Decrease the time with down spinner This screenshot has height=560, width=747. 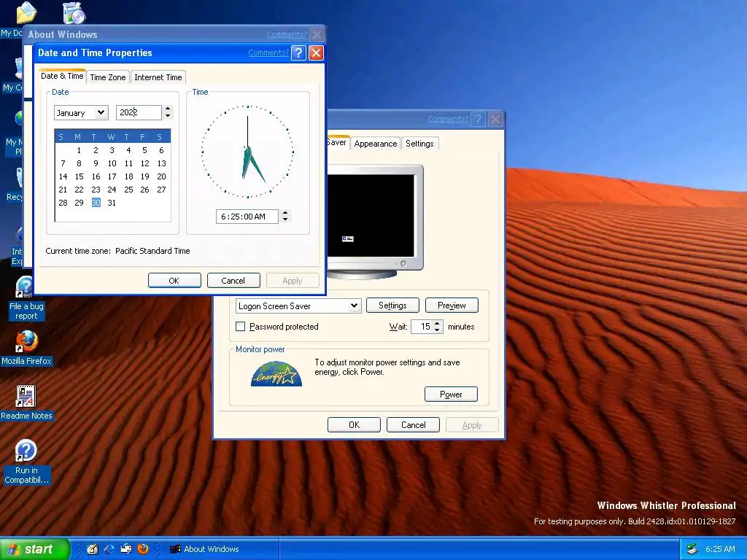[285, 219]
